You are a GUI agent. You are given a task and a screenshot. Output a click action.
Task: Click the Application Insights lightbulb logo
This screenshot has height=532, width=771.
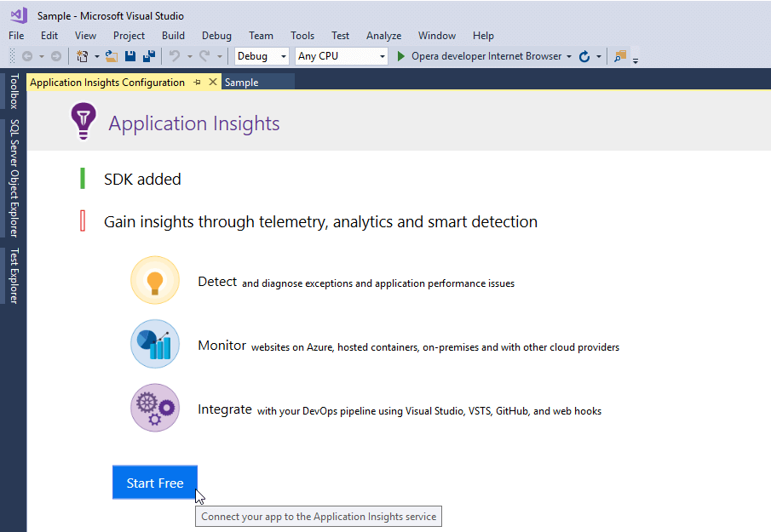[x=83, y=122]
